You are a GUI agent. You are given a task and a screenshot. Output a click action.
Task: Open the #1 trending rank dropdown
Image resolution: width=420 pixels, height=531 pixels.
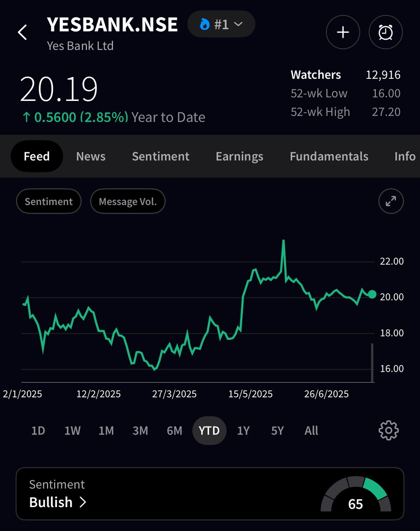(221, 24)
